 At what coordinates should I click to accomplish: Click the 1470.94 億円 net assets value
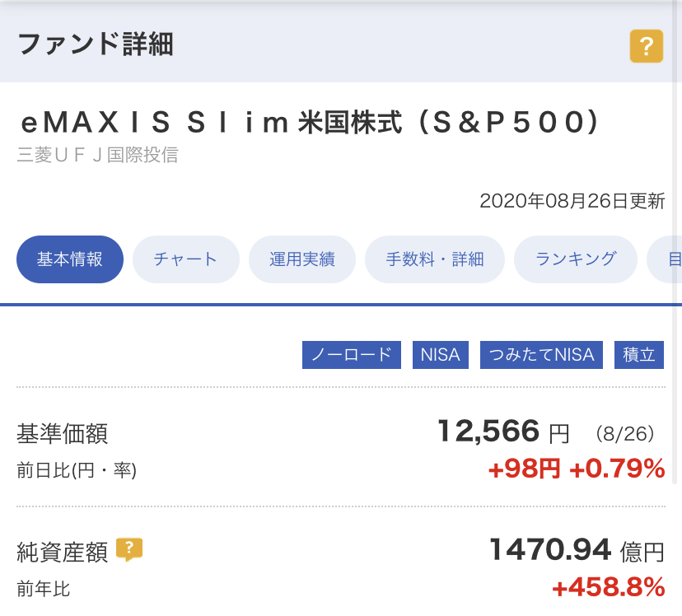577,550
